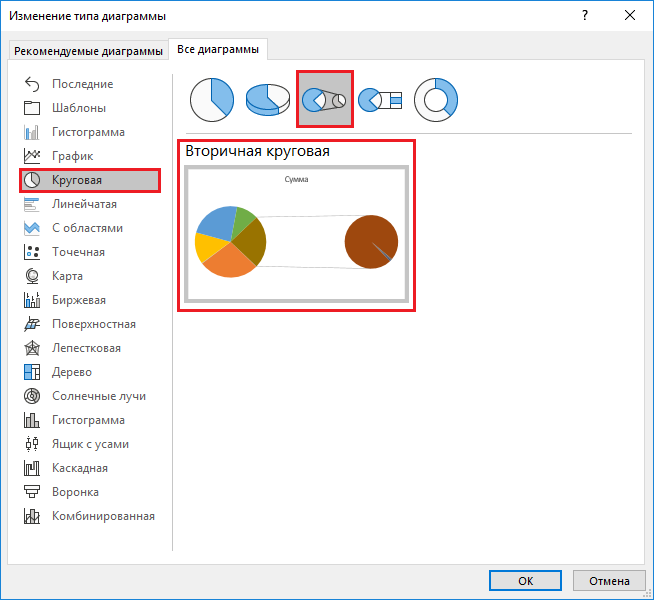Open the Все диаграммы tab

coord(218,49)
